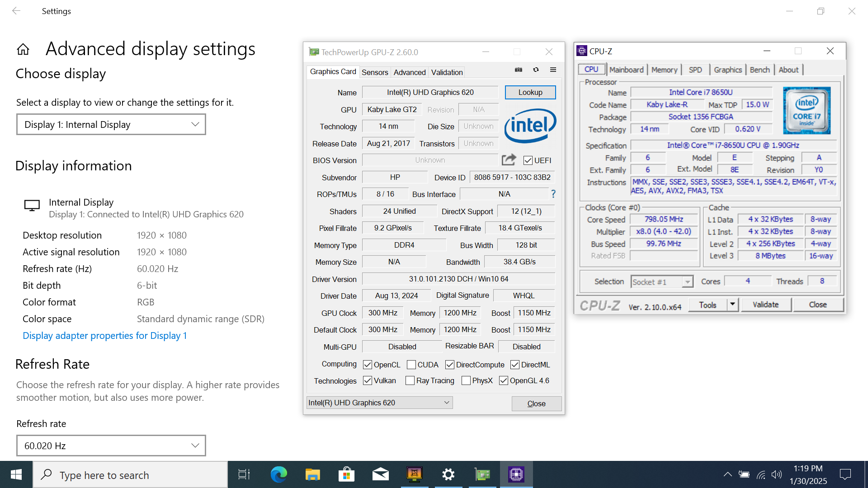Viewport: 868px width, 488px height.
Task: Click the Tools button in CPU-Z
Action: [708, 305]
